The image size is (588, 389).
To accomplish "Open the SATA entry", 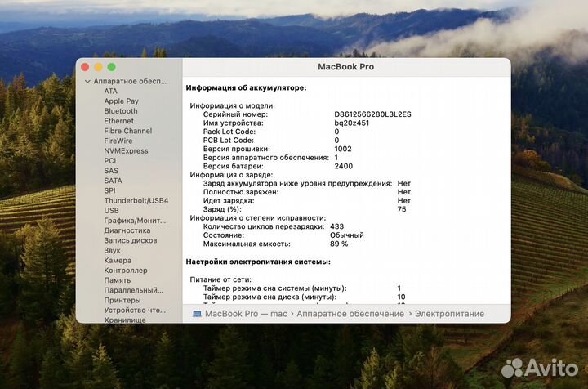I will 113,181.
